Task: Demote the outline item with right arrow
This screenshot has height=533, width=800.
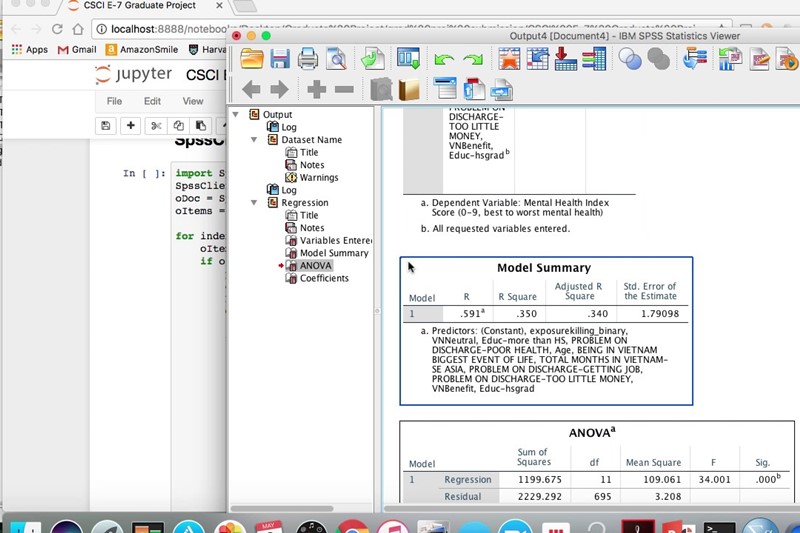Action: (279, 90)
